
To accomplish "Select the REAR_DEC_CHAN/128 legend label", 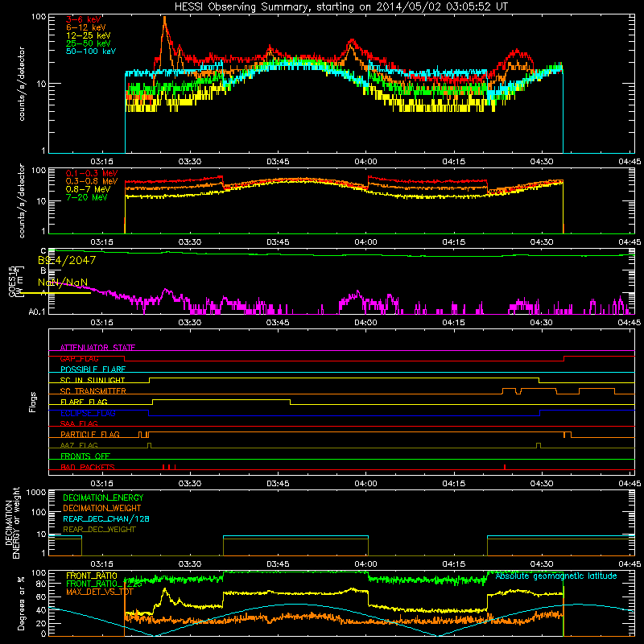I will pyautogui.click(x=106, y=518).
